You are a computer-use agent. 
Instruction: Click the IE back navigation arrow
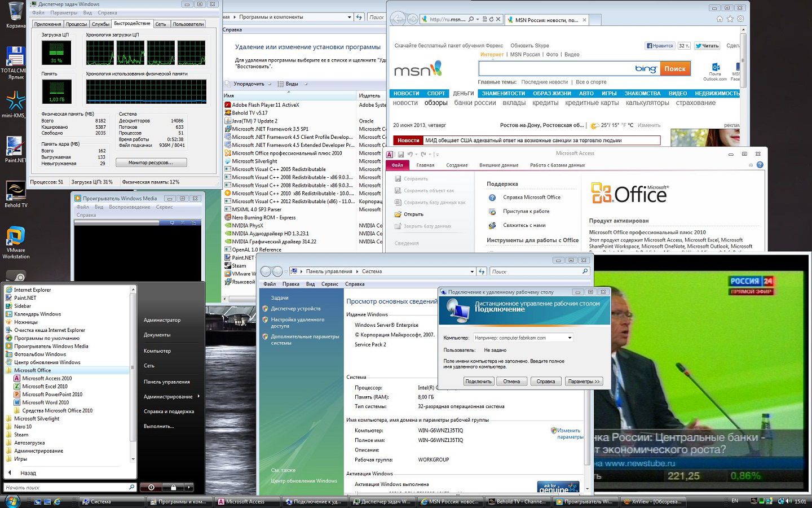(398, 19)
